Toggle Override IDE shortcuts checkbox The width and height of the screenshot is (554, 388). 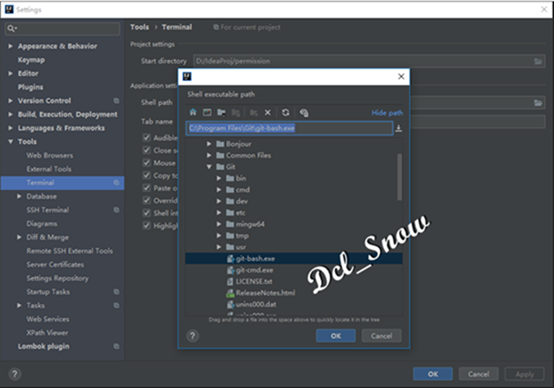coord(147,200)
